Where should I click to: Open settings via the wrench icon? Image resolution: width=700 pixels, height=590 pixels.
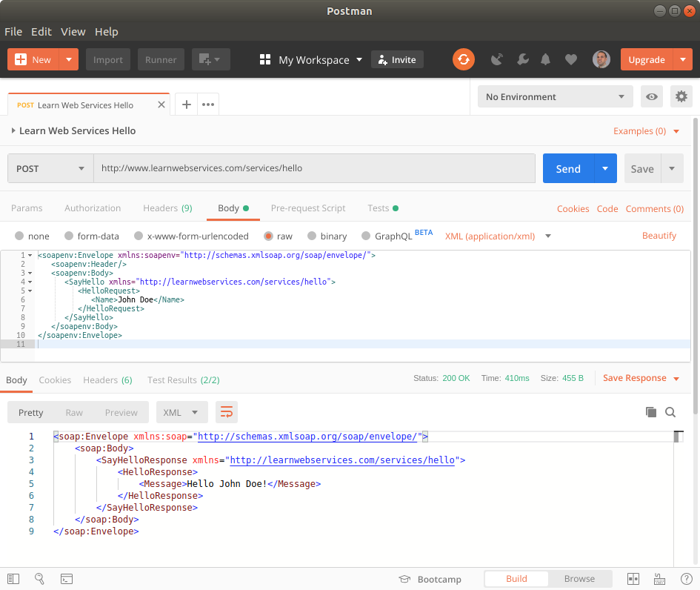523,59
